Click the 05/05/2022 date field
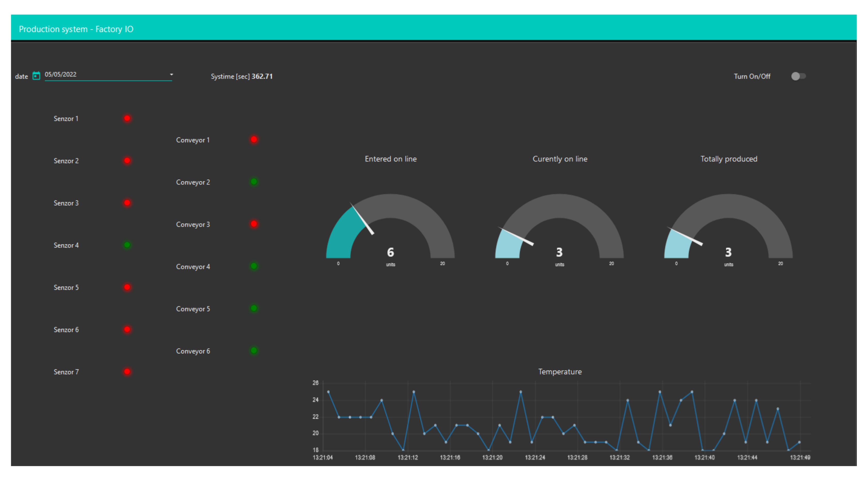868x478 pixels. coord(101,74)
